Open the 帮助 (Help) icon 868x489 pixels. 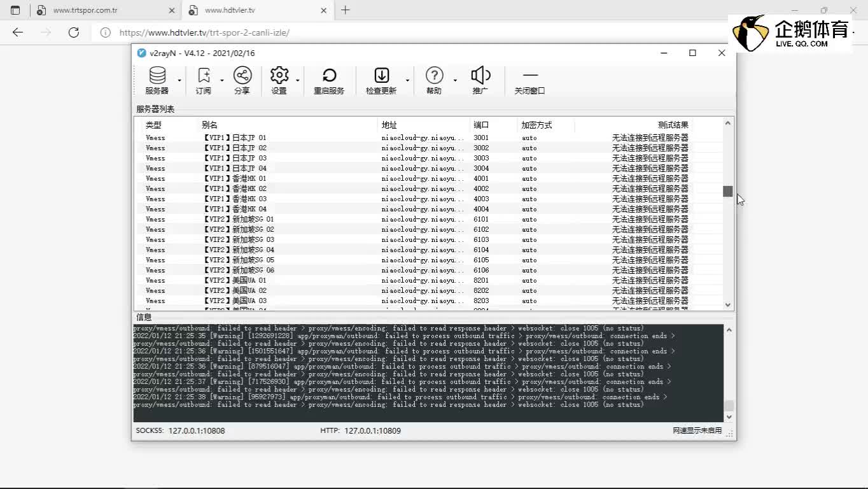pyautogui.click(x=434, y=81)
